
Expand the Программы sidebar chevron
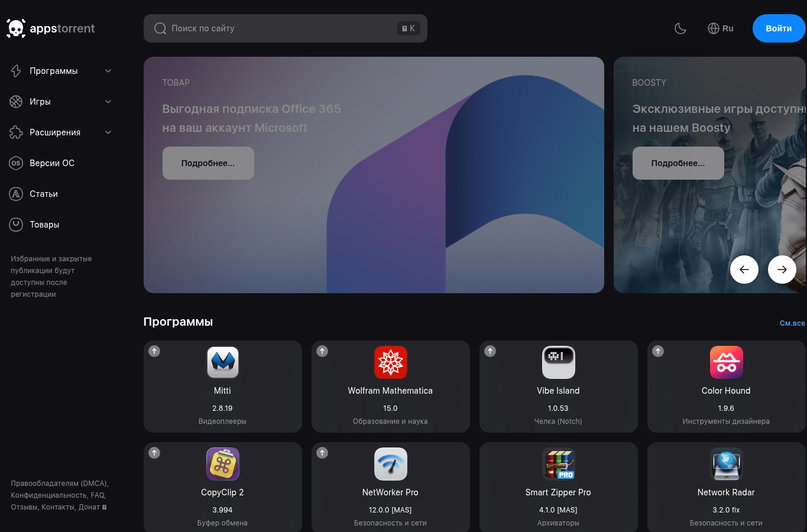[x=108, y=71]
